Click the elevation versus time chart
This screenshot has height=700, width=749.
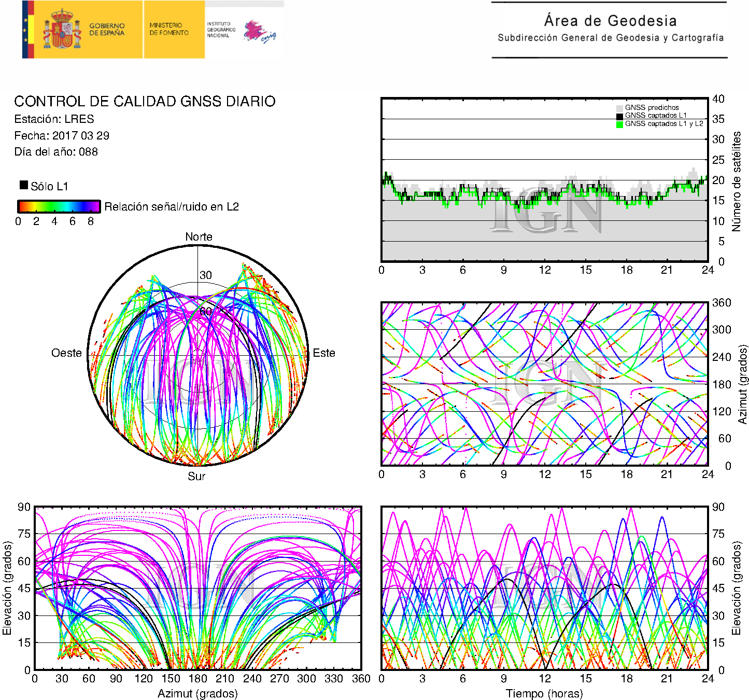tap(545, 588)
